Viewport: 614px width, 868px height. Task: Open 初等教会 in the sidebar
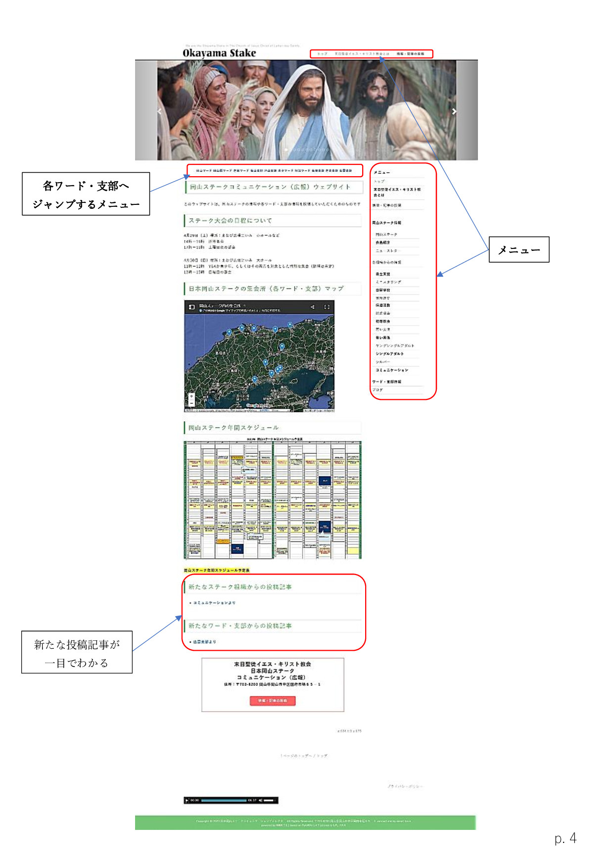point(383,322)
